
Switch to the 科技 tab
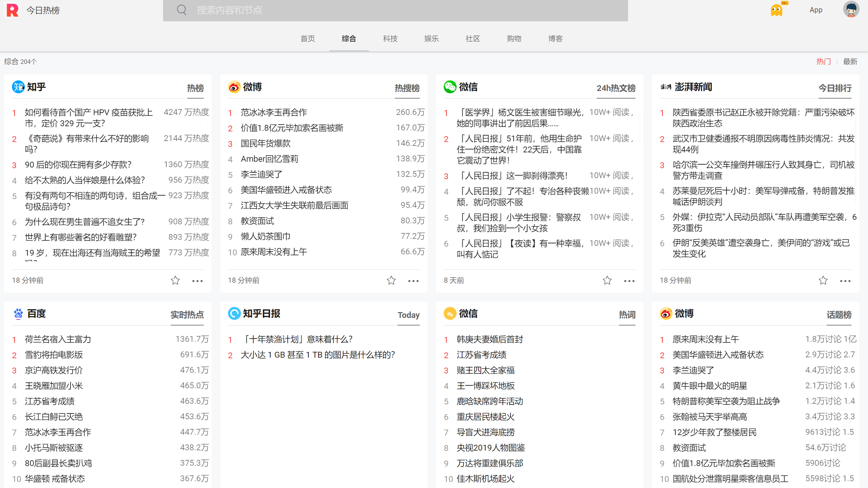click(390, 39)
